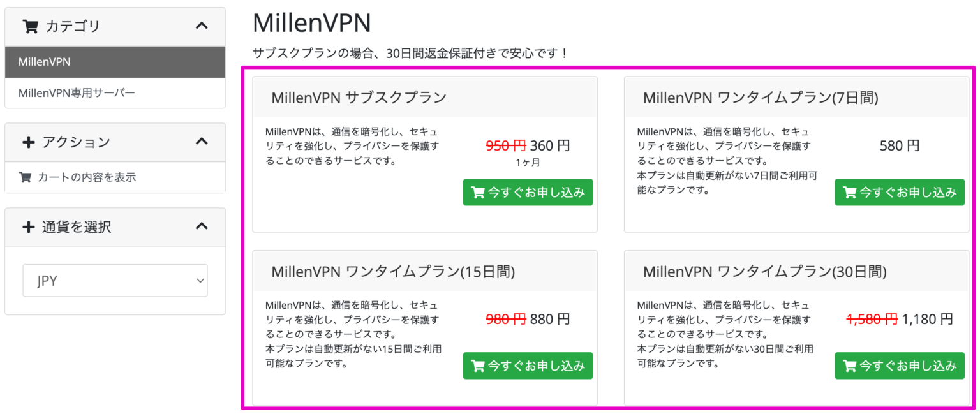The image size is (980, 414).
Task: Click the plus icon beside アクション
Action: 29,142
